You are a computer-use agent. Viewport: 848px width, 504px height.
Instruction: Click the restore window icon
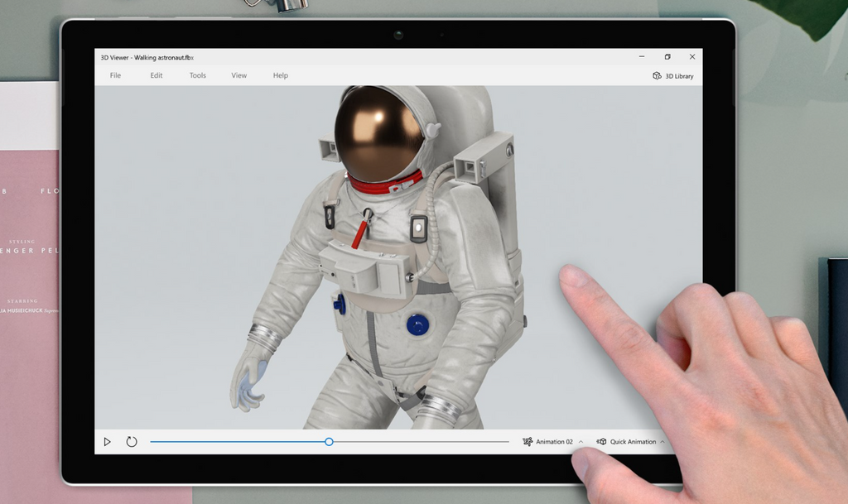pos(667,56)
